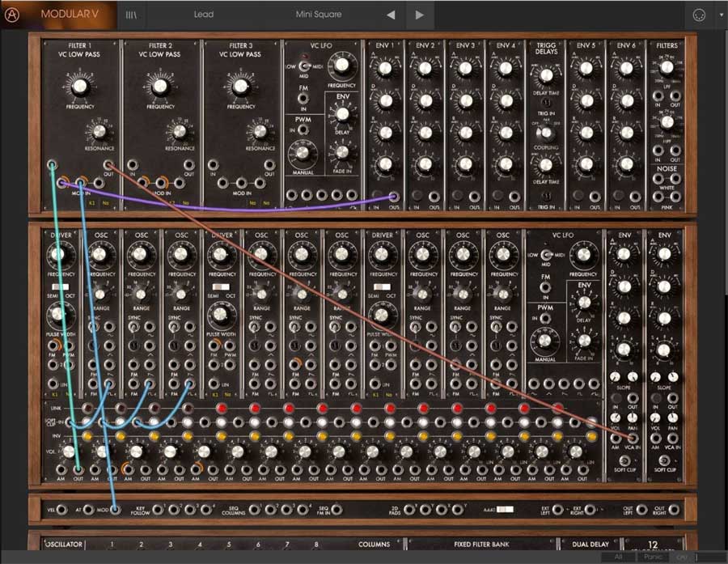Open the FIXED FILTER BANK tab
Screen dimensions: 728x564
pyautogui.click(x=481, y=544)
